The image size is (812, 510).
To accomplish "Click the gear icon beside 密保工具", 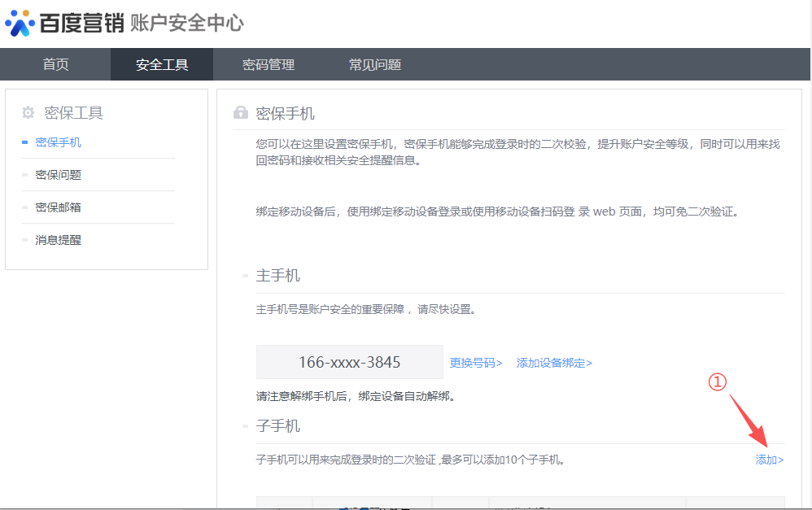I will click(x=28, y=113).
